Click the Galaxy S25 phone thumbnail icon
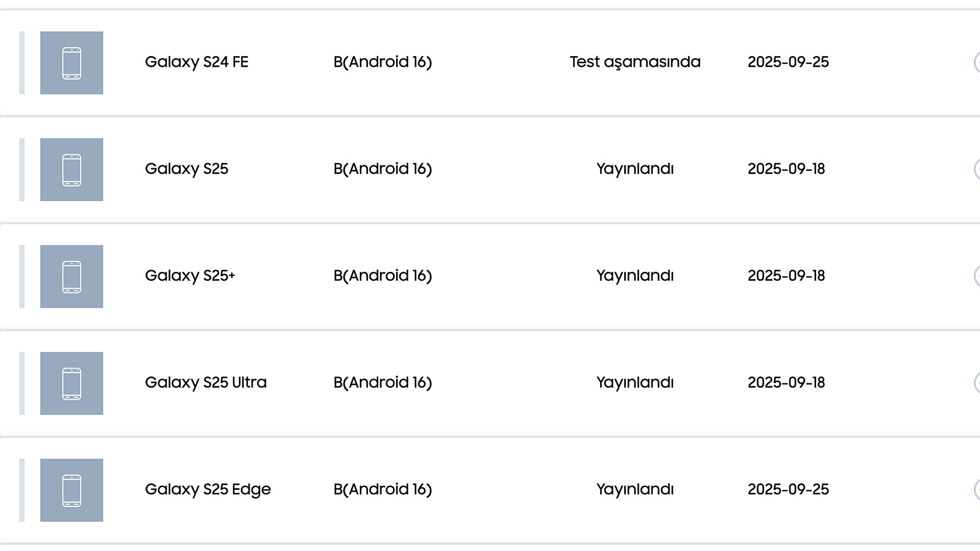 coord(71,169)
